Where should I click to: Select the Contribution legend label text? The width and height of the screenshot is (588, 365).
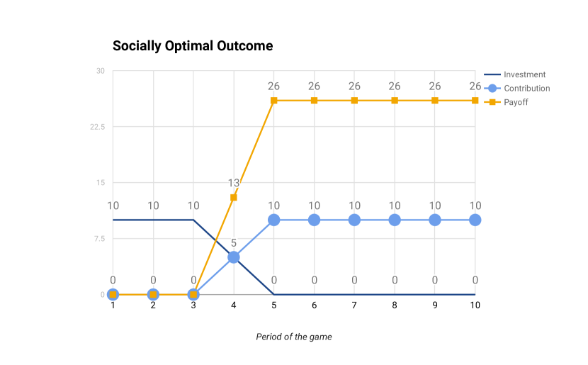(526, 89)
